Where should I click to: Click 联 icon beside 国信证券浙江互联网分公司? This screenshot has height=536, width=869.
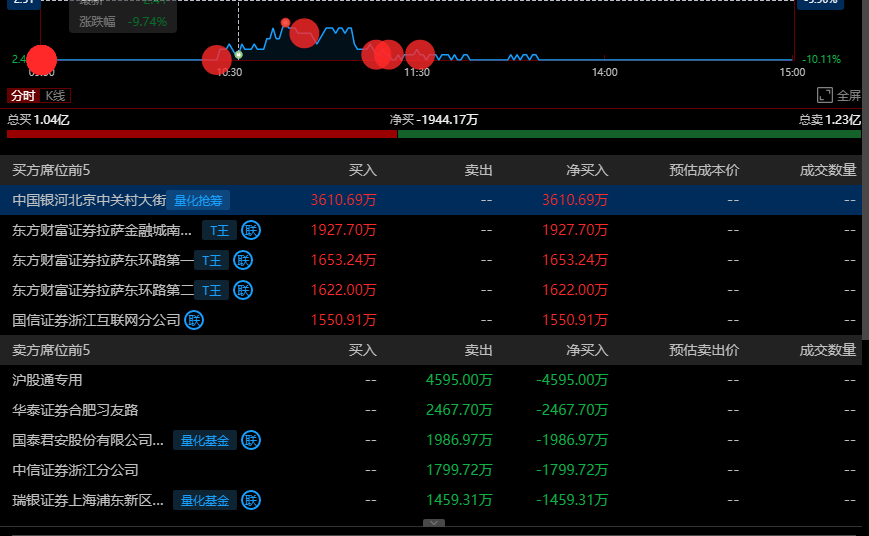click(194, 320)
